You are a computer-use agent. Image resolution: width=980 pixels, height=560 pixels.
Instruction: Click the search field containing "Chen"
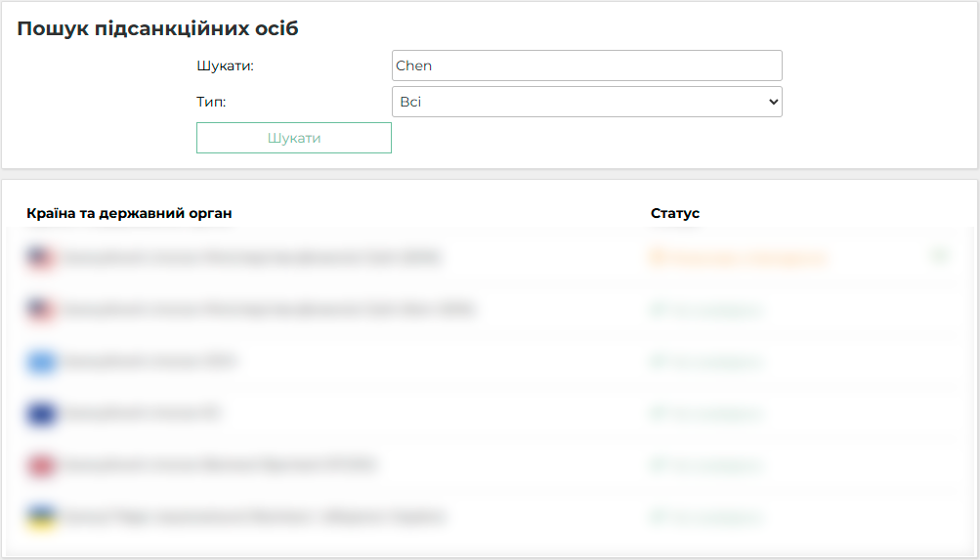(586, 65)
